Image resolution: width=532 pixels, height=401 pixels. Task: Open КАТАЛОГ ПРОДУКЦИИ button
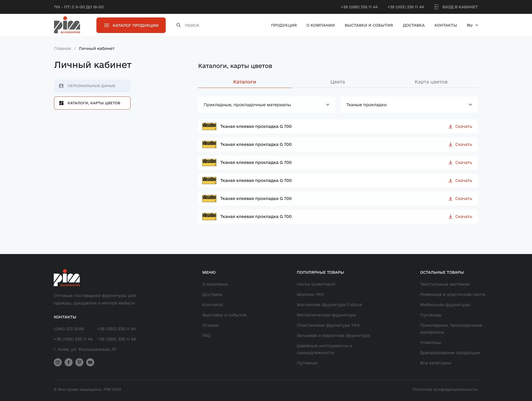131,25
